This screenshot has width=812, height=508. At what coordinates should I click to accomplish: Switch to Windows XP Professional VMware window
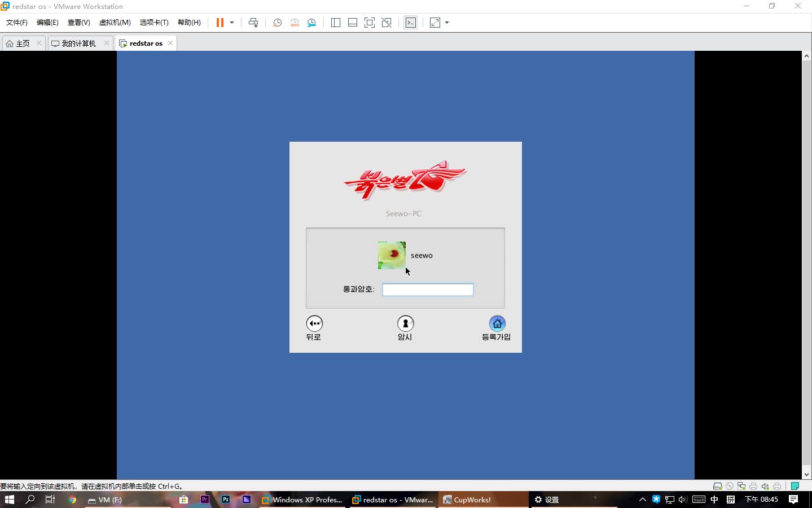tap(302, 500)
